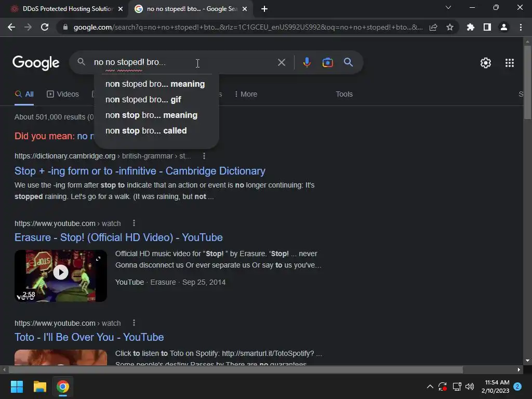Open the Windows Start menu
The image size is (532, 399).
click(x=17, y=387)
